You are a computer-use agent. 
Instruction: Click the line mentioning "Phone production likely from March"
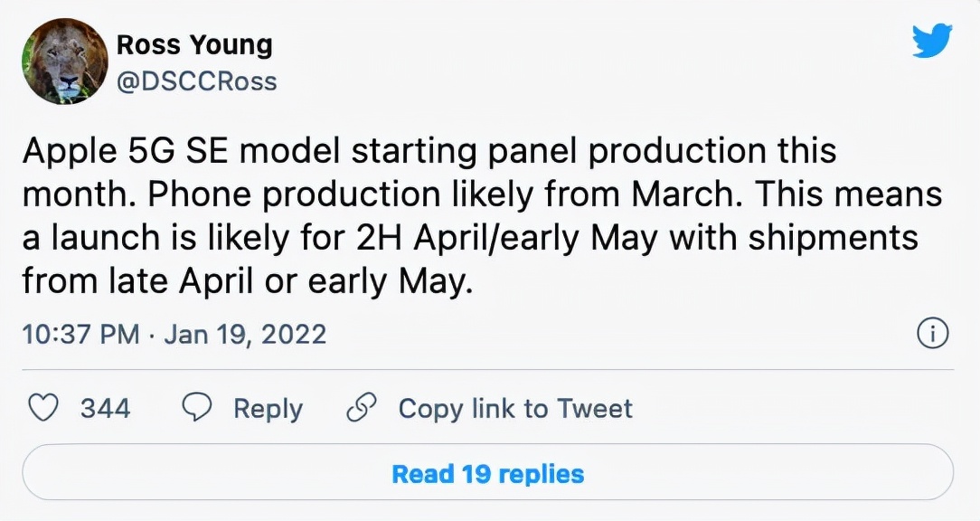click(483, 194)
